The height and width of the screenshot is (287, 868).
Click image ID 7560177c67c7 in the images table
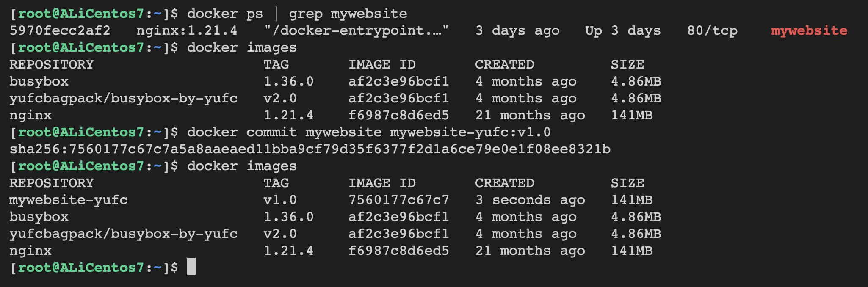click(398, 200)
